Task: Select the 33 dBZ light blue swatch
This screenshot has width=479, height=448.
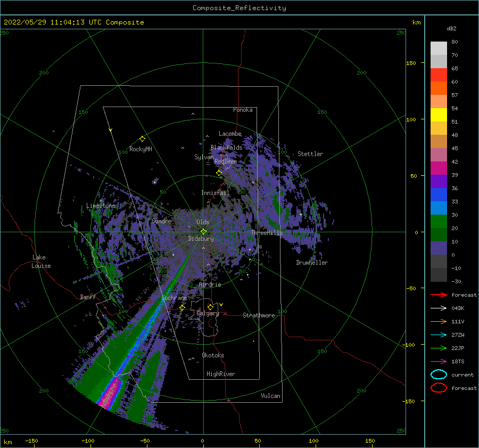Action: (x=439, y=208)
